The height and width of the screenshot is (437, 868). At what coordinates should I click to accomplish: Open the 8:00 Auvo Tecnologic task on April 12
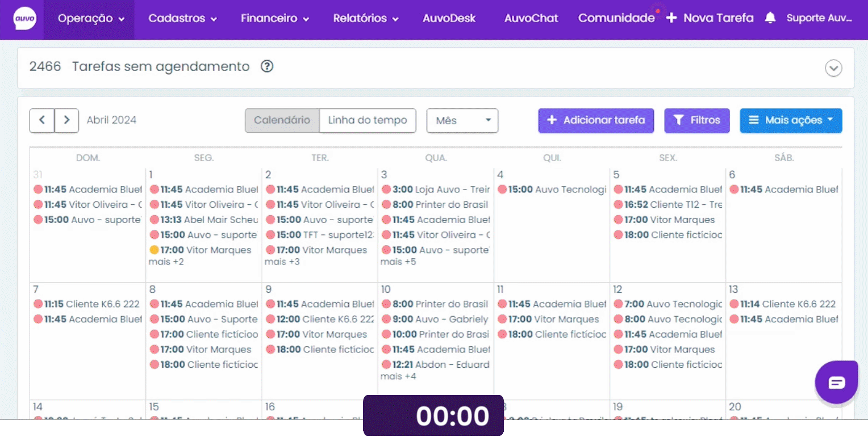point(668,319)
